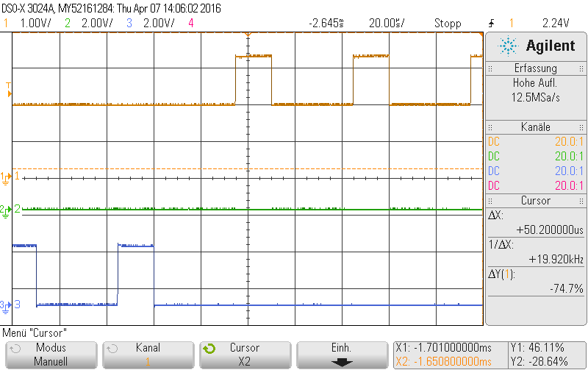Open the Kanäle panel header
The height and width of the screenshot is (370, 588).
[x=536, y=127]
